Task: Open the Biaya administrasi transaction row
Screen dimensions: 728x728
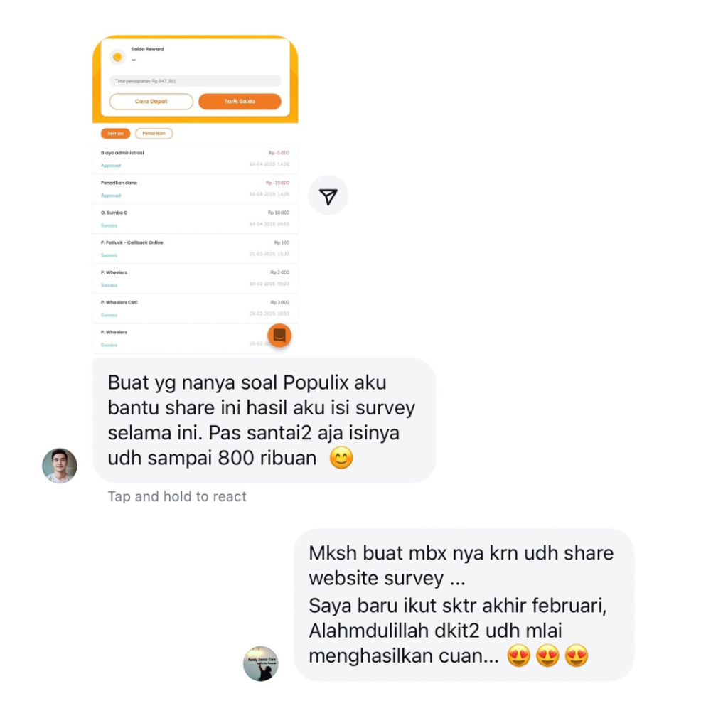Action: [195, 159]
